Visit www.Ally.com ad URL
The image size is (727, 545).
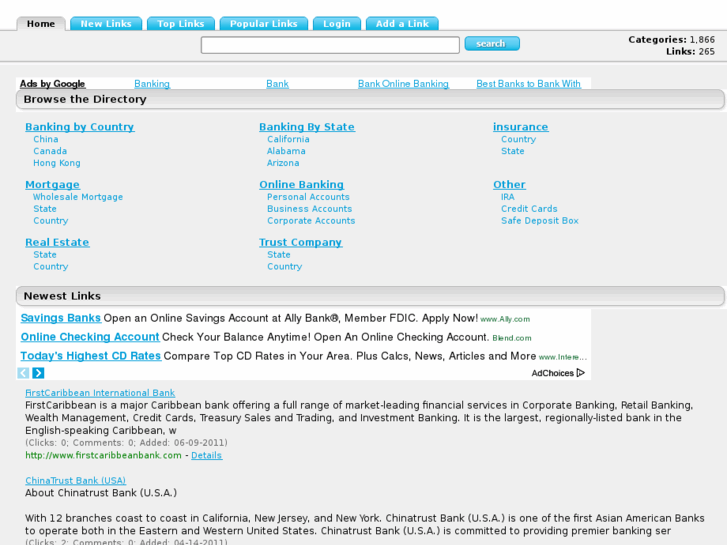[x=505, y=320]
